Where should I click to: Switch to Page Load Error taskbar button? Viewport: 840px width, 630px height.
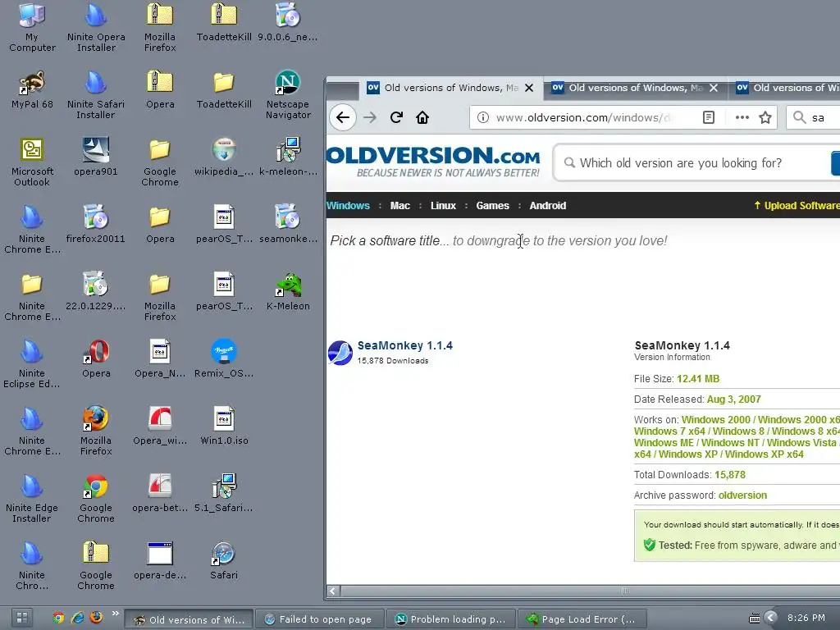click(x=582, y=619)
